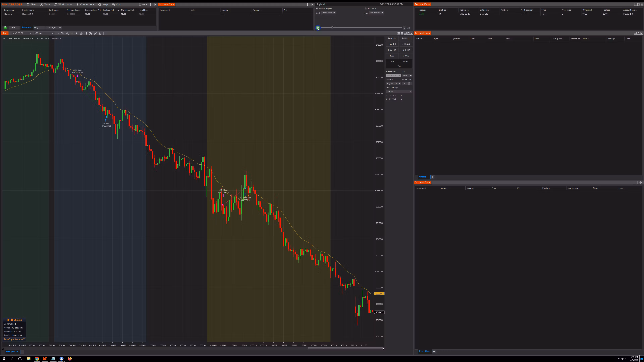Activate the zoom in magnifier tool
Viewport: 644px width, 362px height.
tap(67, 33)
